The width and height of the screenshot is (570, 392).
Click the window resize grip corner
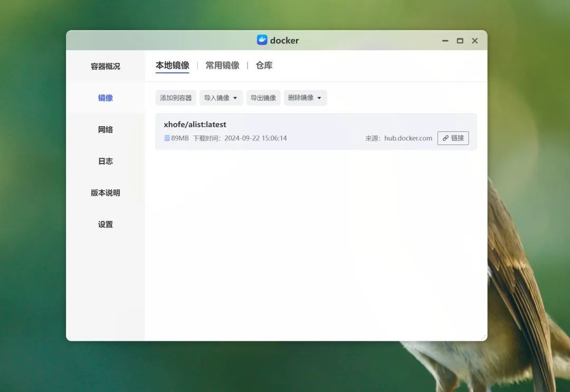click(484, 338)
